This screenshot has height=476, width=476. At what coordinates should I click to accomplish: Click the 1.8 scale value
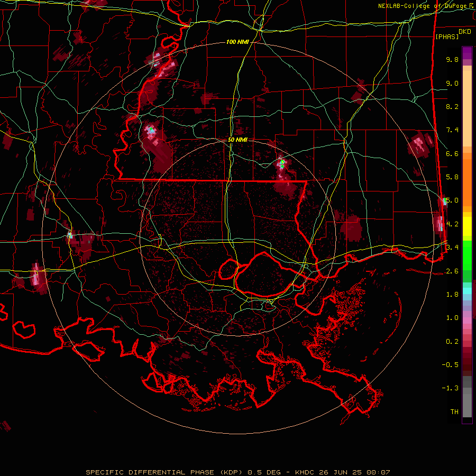click(x=452, y=295)
